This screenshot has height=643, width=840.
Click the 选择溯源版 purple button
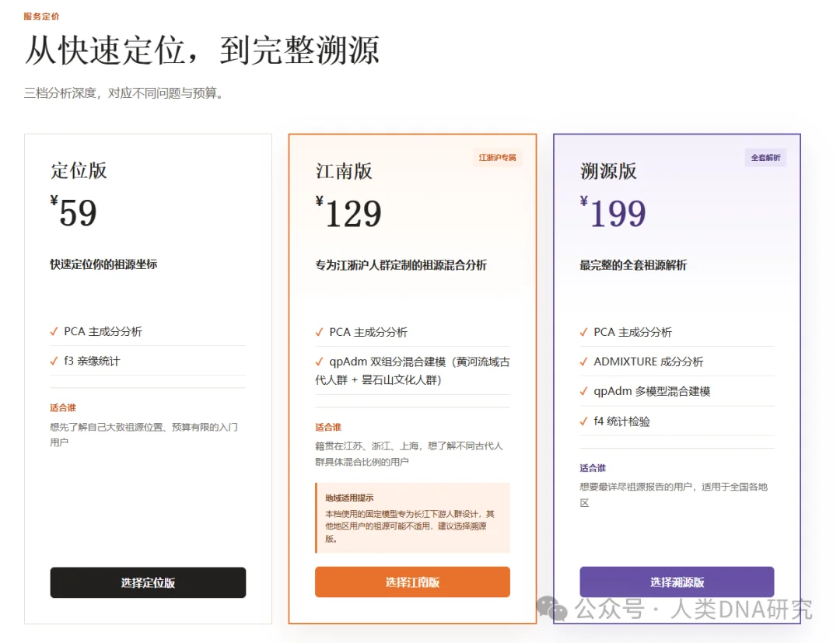point(677,582)
